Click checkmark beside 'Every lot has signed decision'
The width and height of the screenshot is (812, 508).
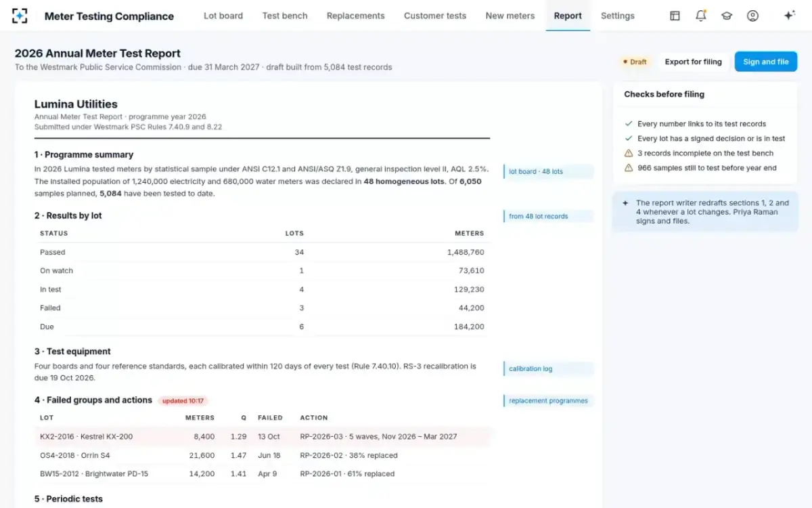click(x=629, y=138)
